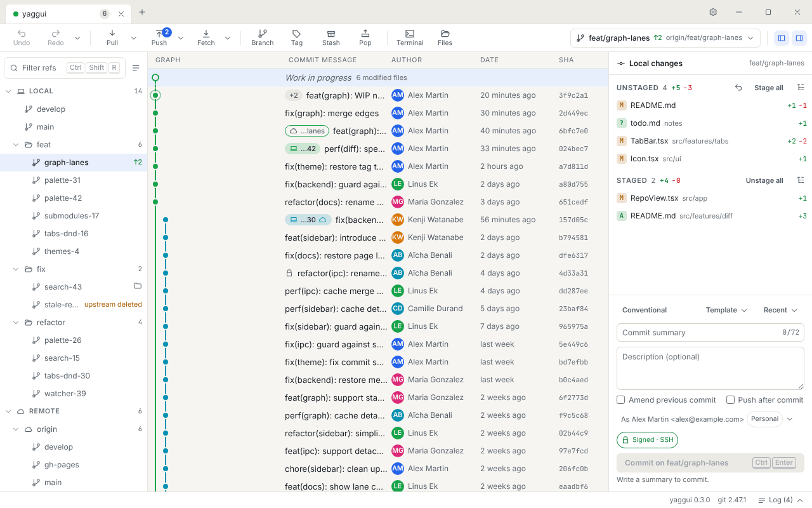Toggle the Signed · SSH badge

[647, 440]
